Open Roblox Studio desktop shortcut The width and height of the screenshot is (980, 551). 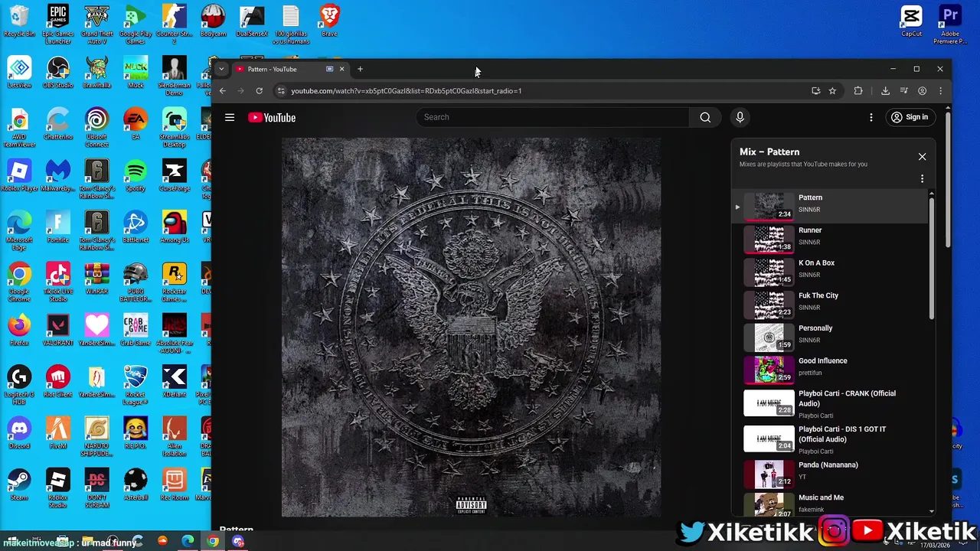click(x=58, y=487)
